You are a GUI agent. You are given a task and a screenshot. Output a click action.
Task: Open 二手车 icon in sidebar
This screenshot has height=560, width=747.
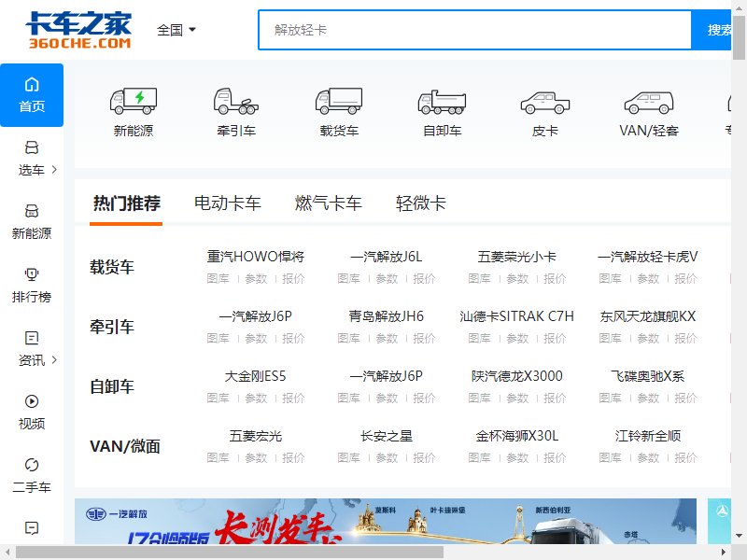(32, 465)
